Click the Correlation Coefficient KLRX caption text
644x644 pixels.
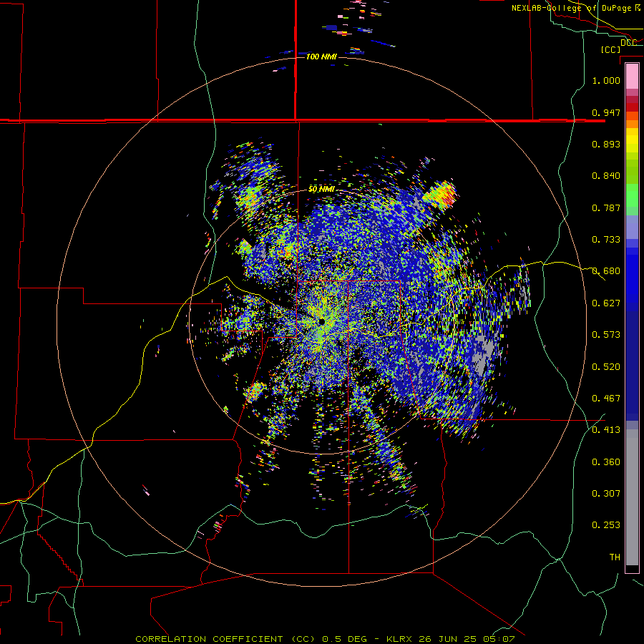(324, 639)
